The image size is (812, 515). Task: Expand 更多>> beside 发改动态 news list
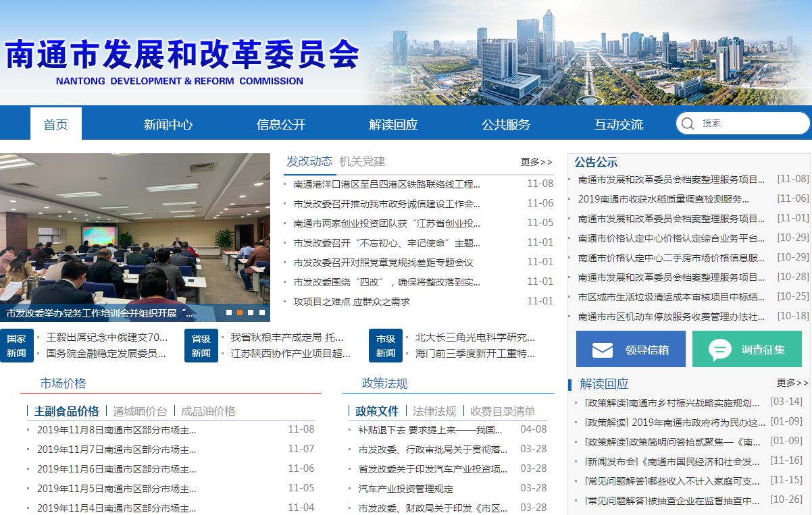pos(536,162)
